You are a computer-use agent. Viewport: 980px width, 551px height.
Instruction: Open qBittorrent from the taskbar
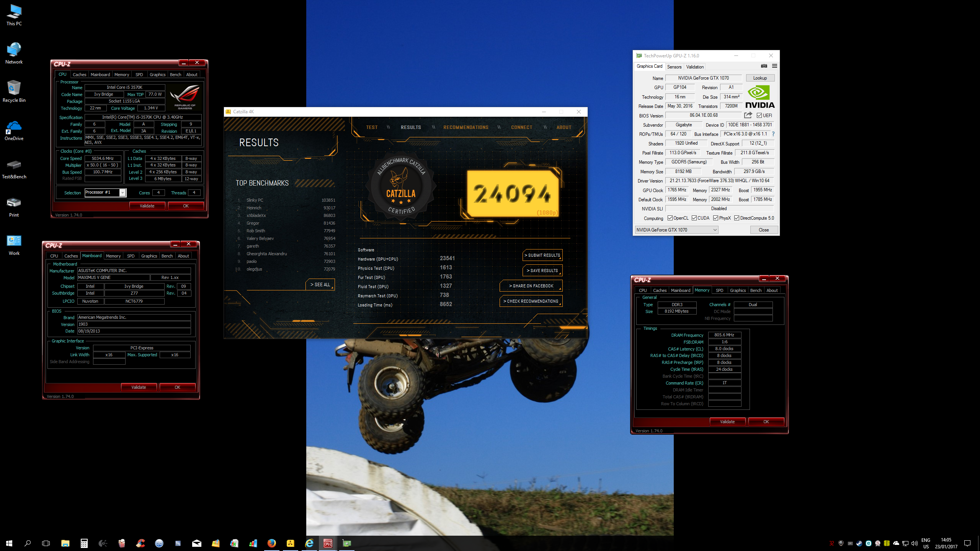[x=159, y=543]
